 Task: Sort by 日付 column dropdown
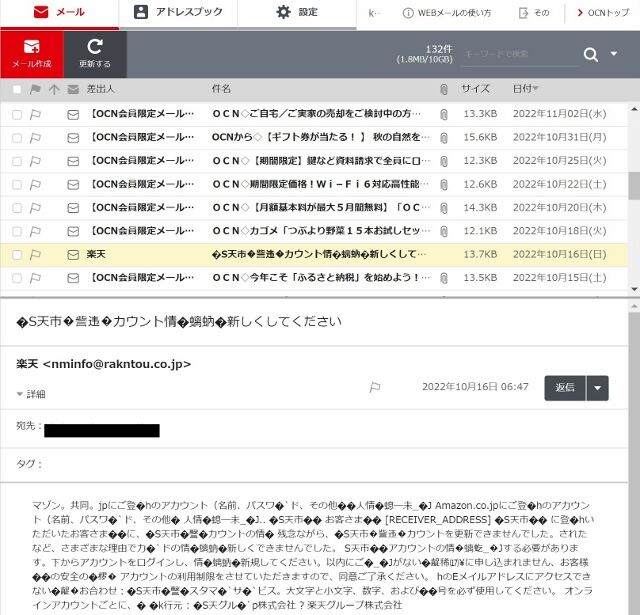[x=526, y=89]
